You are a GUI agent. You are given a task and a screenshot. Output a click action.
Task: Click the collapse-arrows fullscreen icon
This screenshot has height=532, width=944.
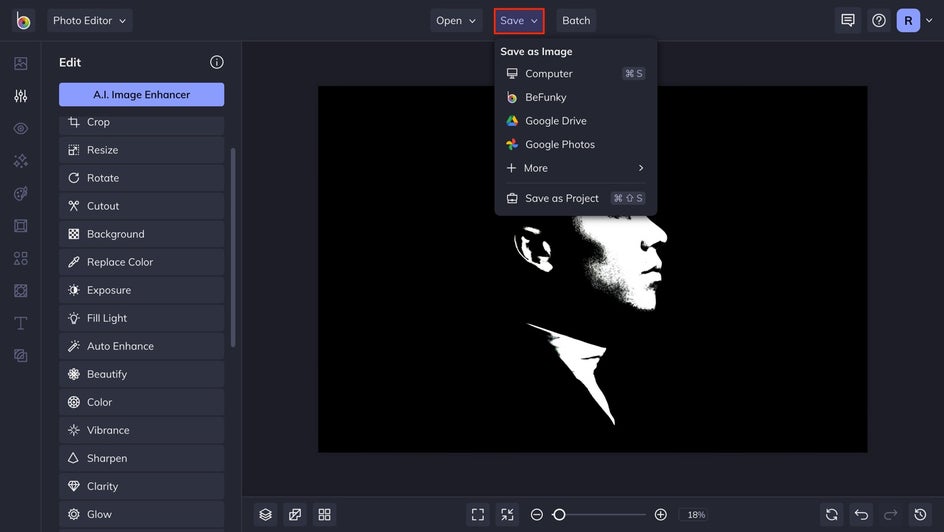tap(508, 515)
